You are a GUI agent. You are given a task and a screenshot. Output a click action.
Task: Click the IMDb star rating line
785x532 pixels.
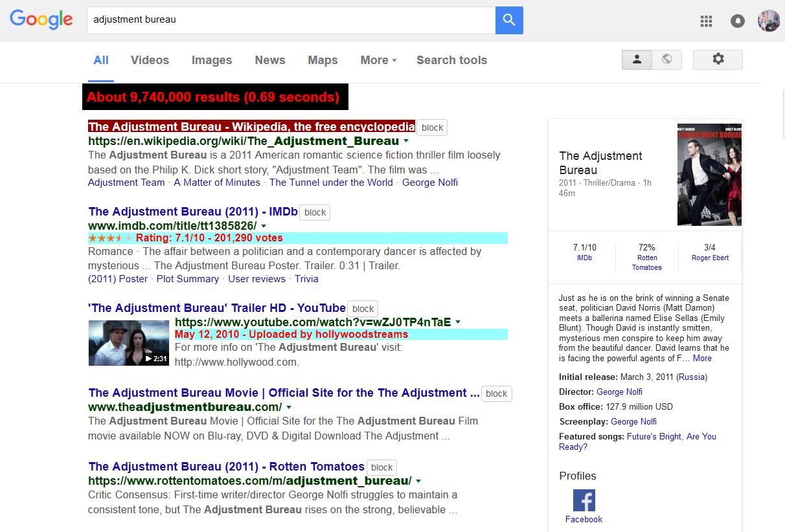point(298,238)
